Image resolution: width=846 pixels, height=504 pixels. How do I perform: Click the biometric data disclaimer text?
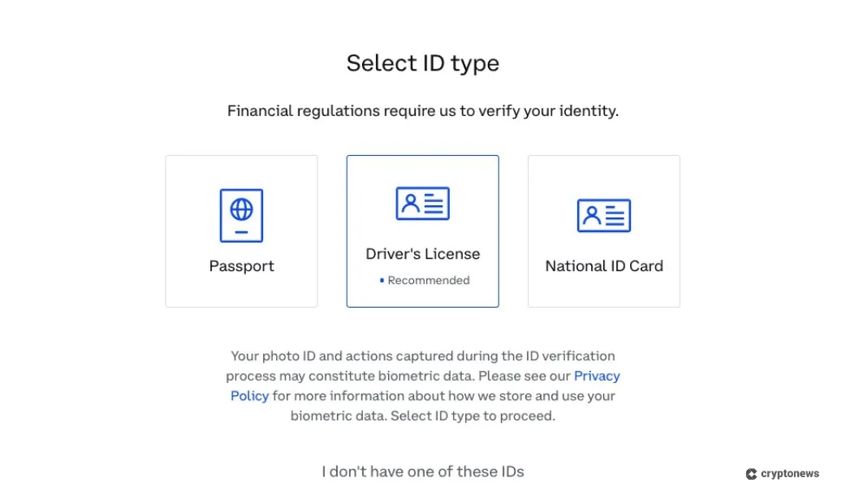click(x=423, y=386)
